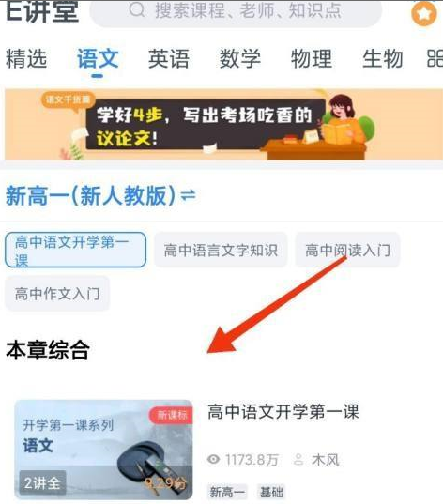Open the subject grid menu icon
Image resolution: width=443 pixels, height=504 pixels.
pos(435,58)
